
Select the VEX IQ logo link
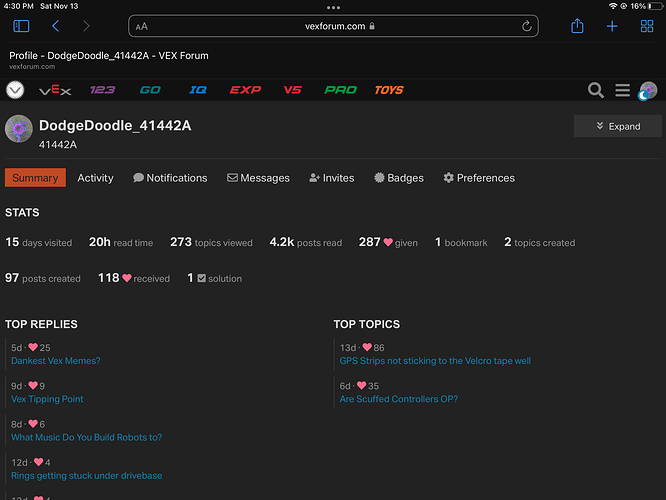coord(198,90)
